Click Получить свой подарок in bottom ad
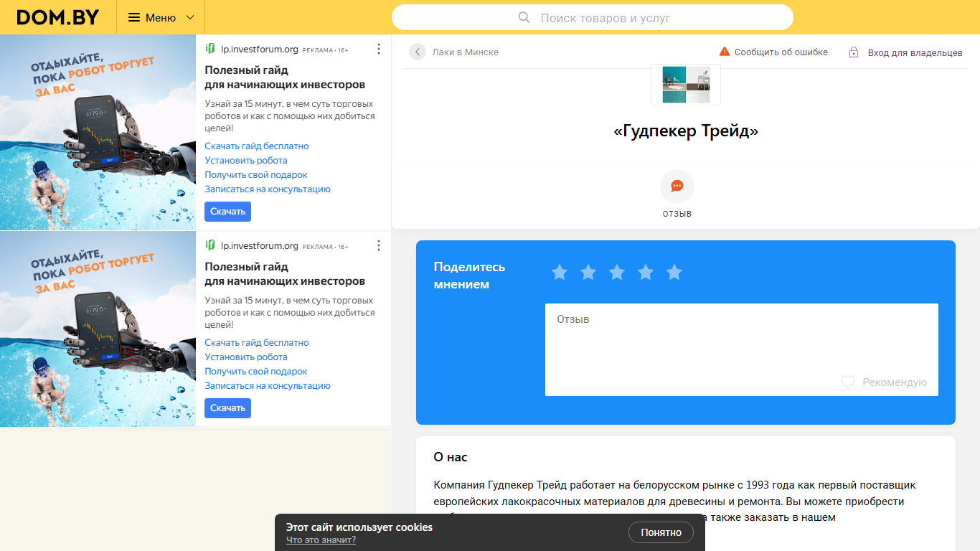This screenshot has height=551, width=980. pos(256,371)
